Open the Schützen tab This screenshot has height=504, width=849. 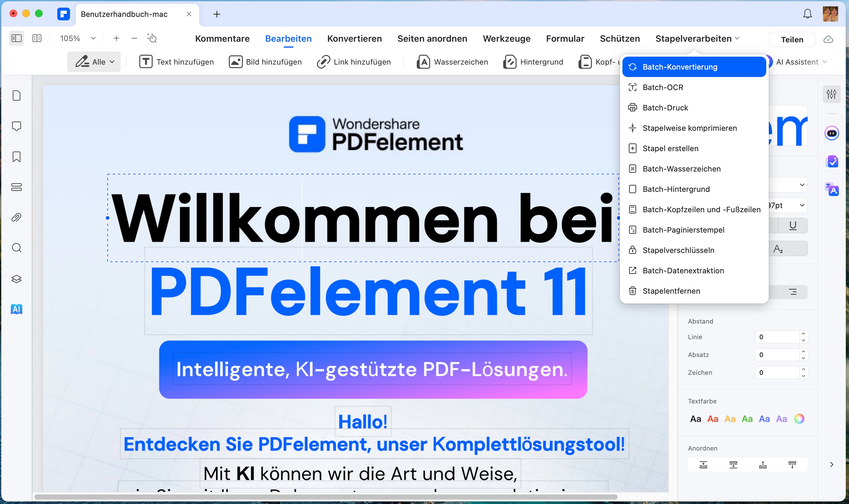click(x=620, y=38)
